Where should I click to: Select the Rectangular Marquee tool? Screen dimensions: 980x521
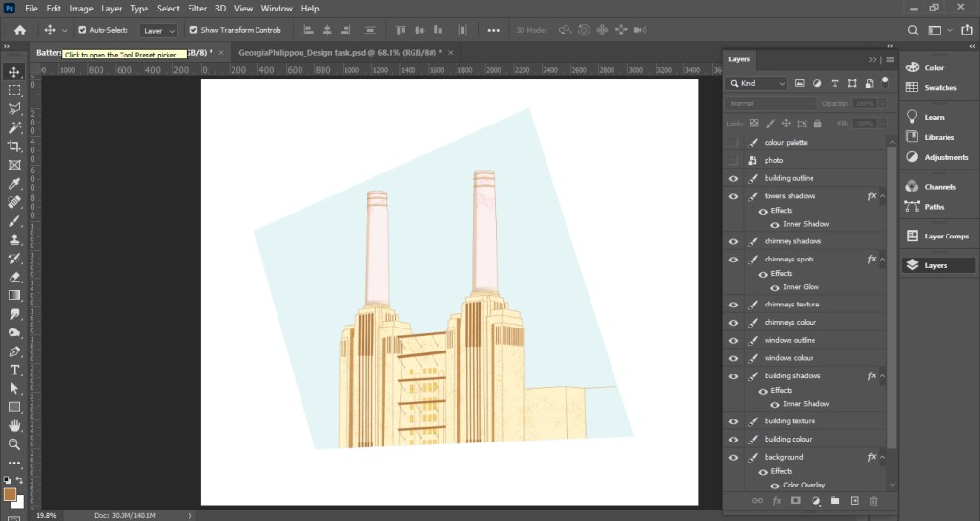(x=14, y=90)
